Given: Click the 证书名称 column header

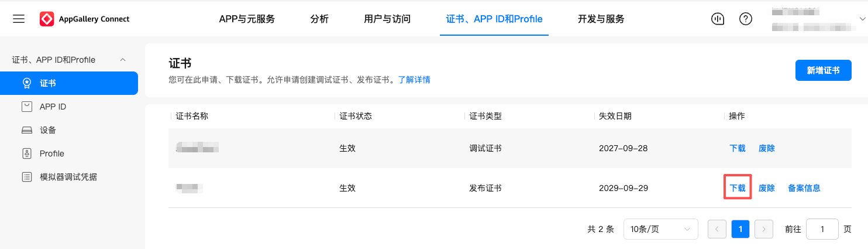Looking at the screenshot, I should pos(192,116).
